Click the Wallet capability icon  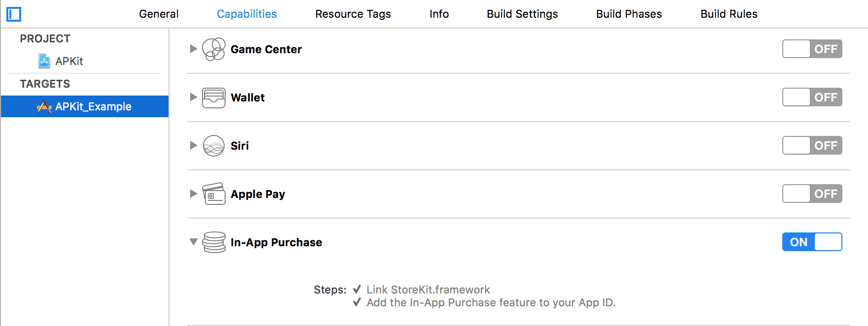pyautogui.click(x=214, y=98)
